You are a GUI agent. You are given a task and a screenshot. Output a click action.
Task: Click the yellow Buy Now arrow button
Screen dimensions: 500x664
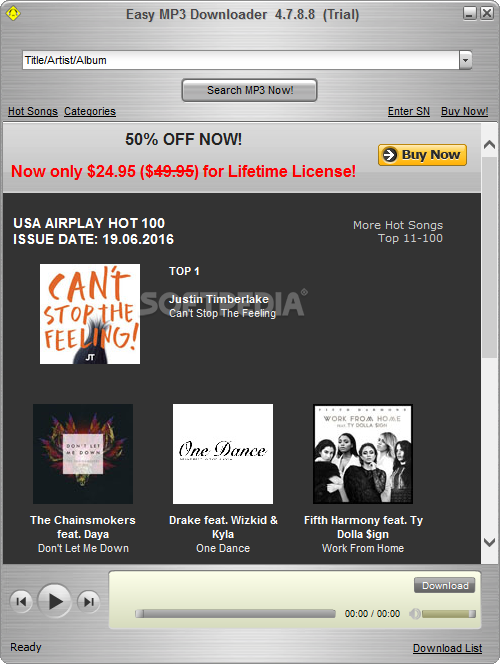tap(422, 155)
